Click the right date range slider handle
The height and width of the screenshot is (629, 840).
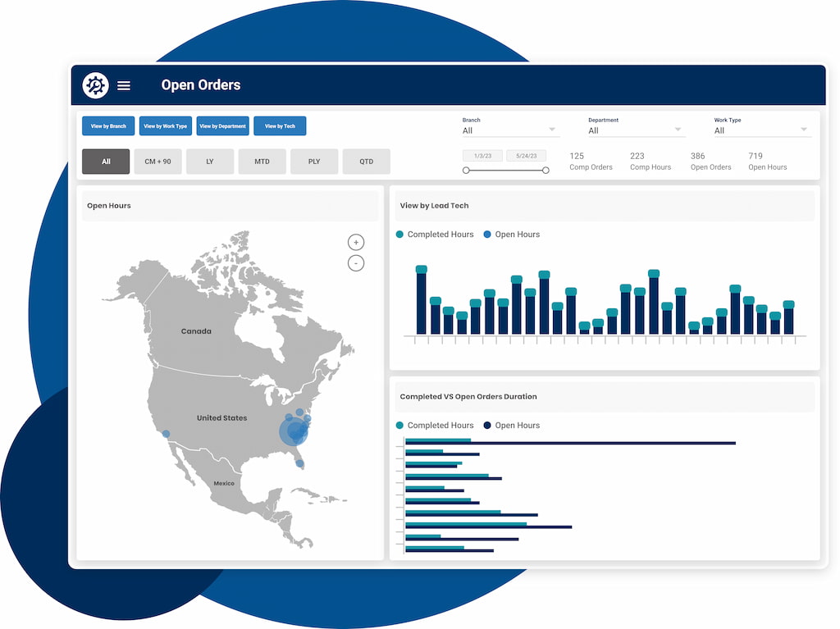[x=546, y=171]
